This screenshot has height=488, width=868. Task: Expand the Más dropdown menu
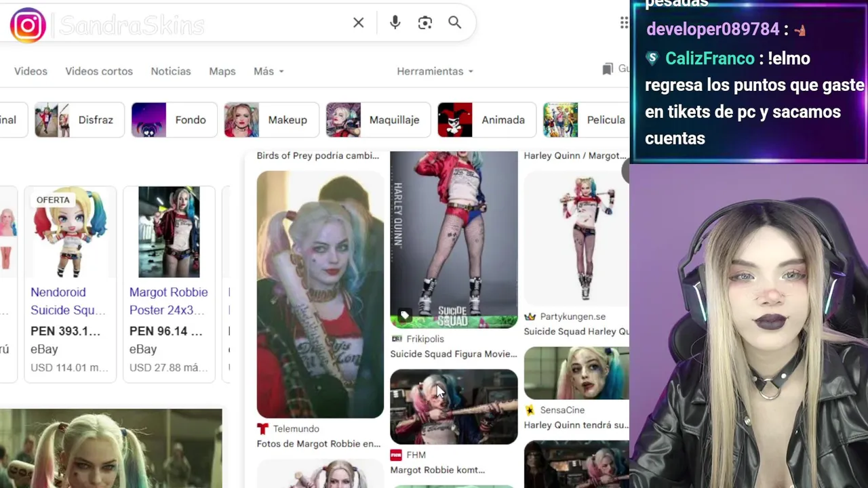tap(269, 71)
